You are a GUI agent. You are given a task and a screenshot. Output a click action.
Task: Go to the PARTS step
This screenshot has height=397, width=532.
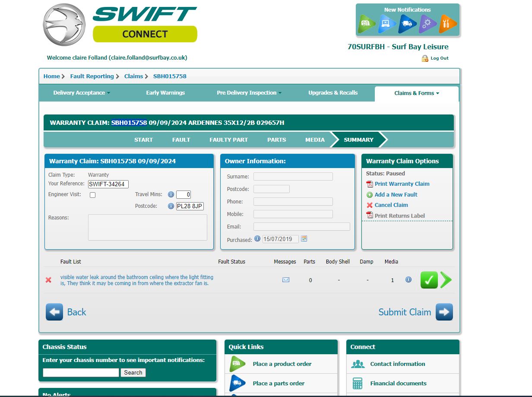[277, 140]
